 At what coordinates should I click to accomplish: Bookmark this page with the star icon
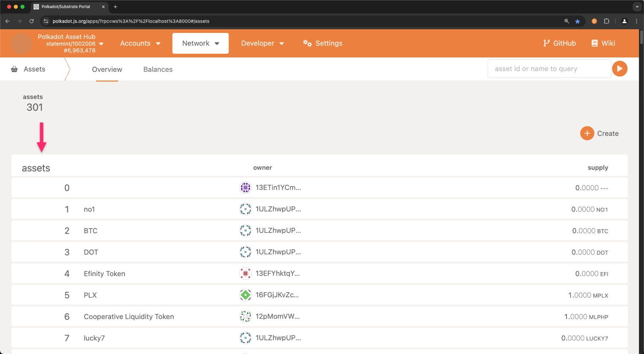click(x=577, y=21)
